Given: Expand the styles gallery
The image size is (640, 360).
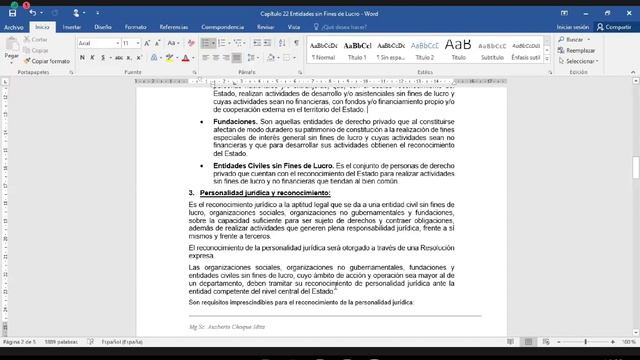Looking at the screenshot, I should click(x=547, y=59).
